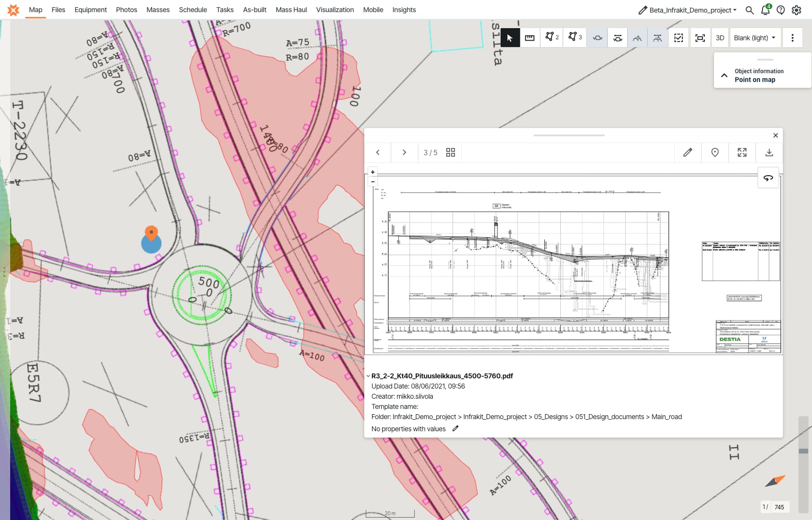812x520 pixels.
Task: Go to next document in viewer
Action: (x=404, y=152)
